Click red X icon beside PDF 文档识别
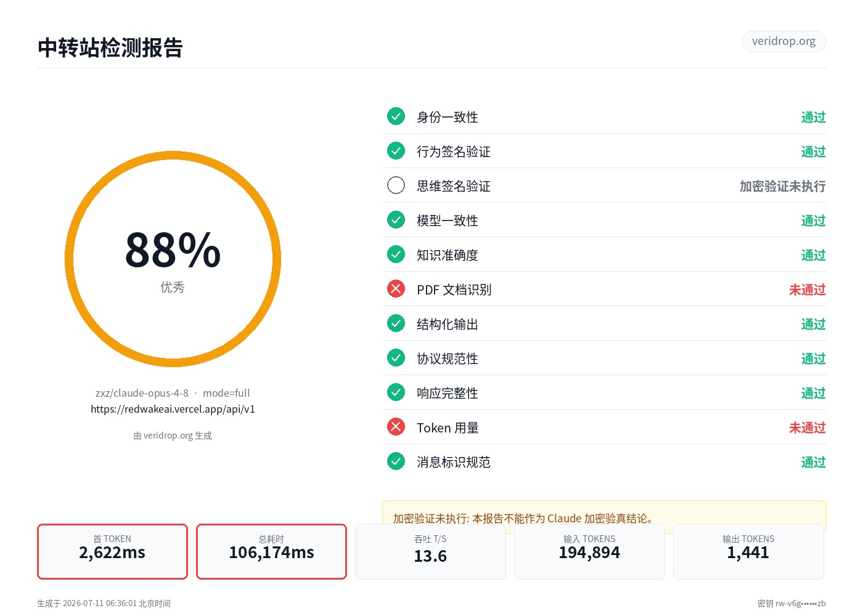This screenshot has width=863, height=616. click(x=396, y=289)
